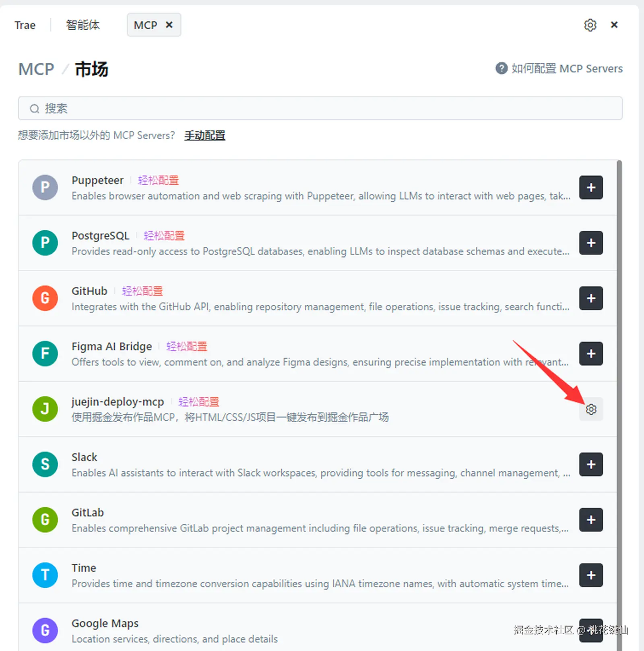The image size is (644, 651).
Task: Click 轻松配置 tag next to juejin-deploy-mcp
Action: pyautogui.click(x=198, y=402)
